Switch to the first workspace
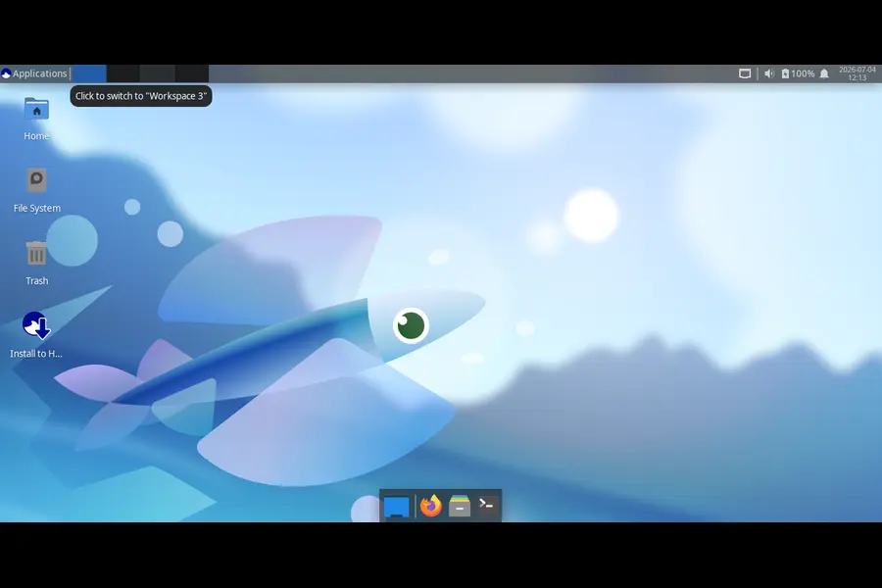Image resolution: width=882 pixels, height=588 pixels. point(89,73)
